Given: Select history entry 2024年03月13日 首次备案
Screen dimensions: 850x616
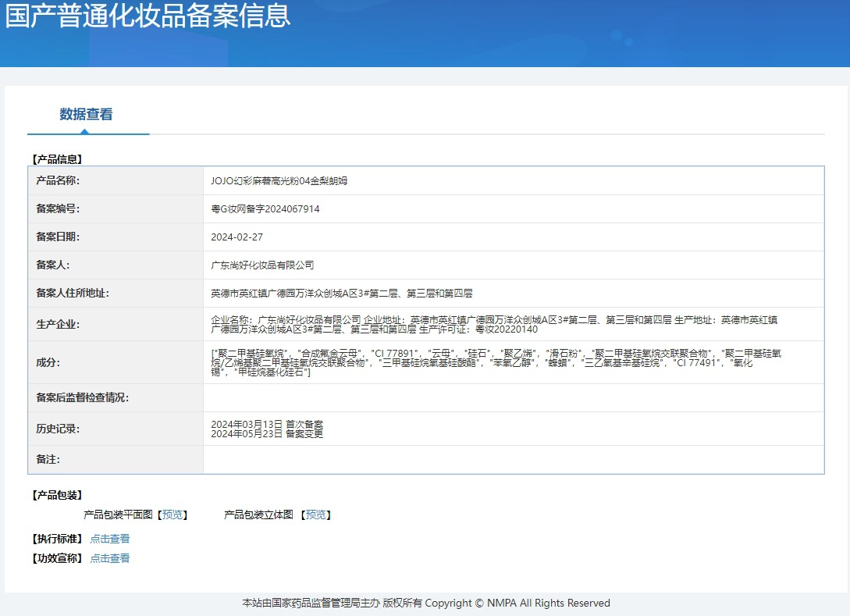Looking at the screenshot, I should (267, 424).
